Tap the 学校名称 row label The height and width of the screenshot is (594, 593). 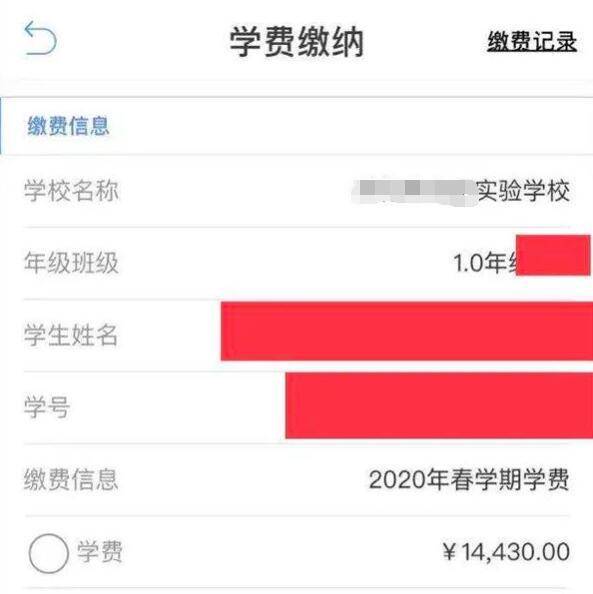[71, 190]
